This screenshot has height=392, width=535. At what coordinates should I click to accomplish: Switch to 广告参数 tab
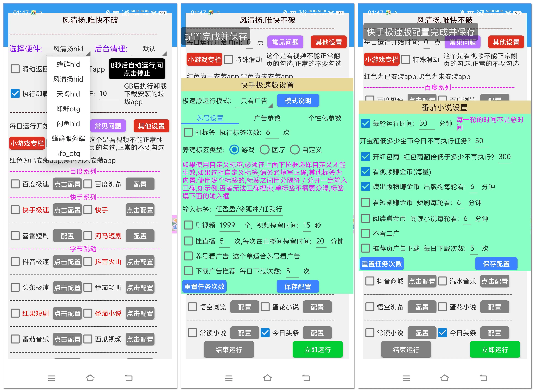click(267, 118)
